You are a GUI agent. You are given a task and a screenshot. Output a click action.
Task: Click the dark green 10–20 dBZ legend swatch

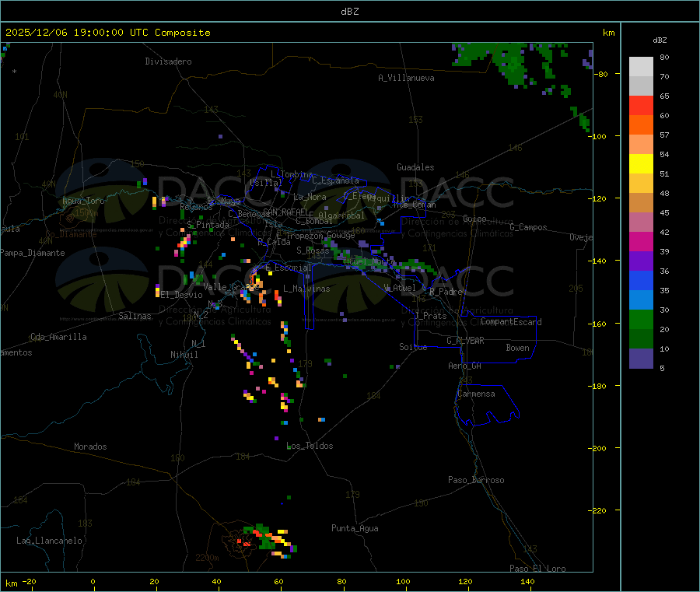[641, 339]
